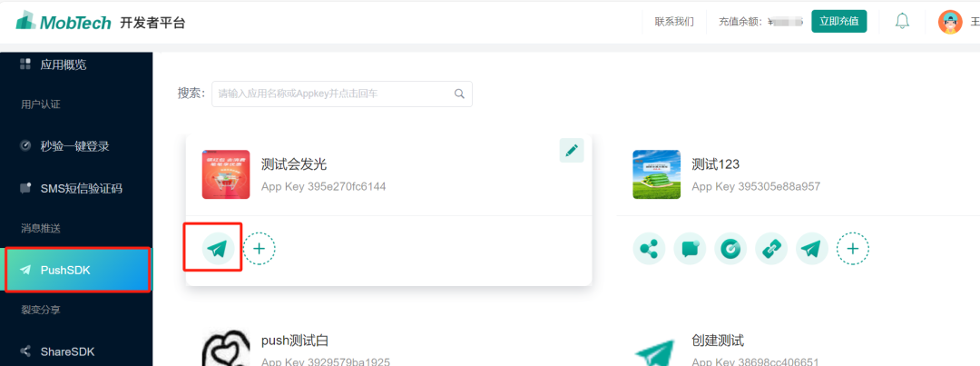Open notifications bell icon
Image resolution: width=980 pixels, height=366 pixels.
902,21
